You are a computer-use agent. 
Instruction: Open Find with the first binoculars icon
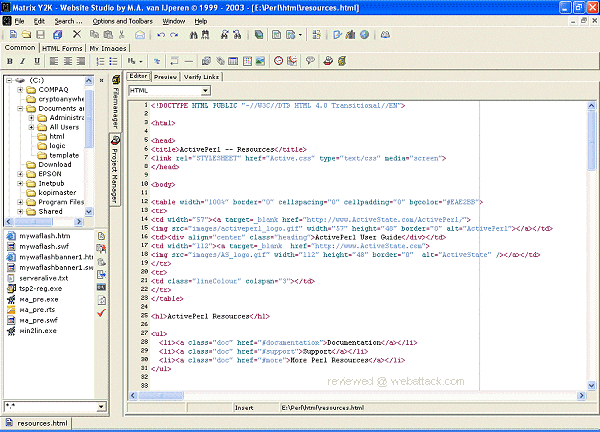point(194,35)
